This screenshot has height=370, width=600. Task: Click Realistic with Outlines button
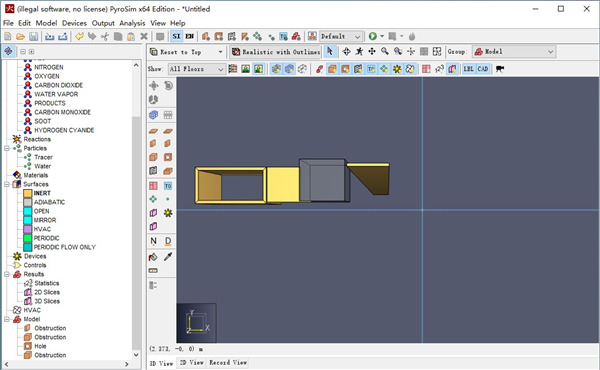[276, 52]
